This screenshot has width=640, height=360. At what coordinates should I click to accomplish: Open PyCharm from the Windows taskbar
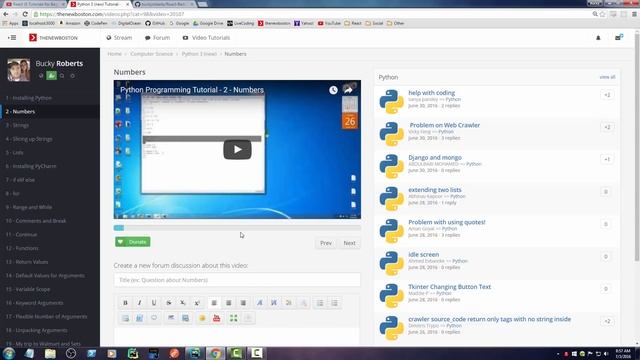[133, 353]
